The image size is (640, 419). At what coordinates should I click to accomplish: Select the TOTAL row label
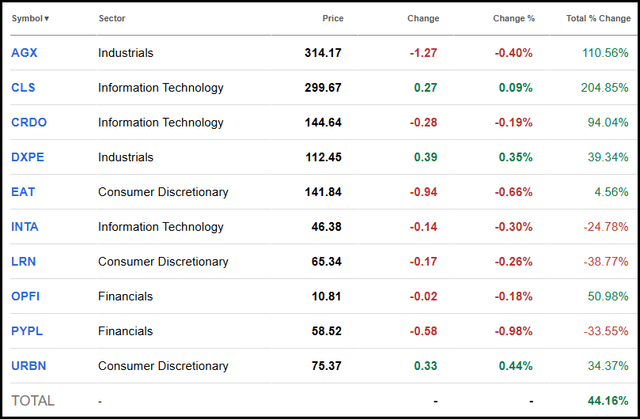tap(33, 401)
